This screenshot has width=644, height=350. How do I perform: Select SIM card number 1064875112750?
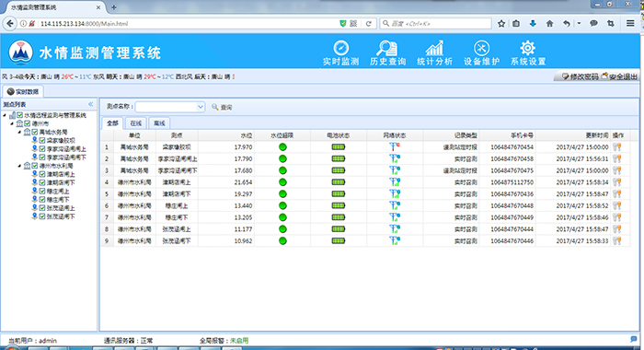[x=512, y=182]
